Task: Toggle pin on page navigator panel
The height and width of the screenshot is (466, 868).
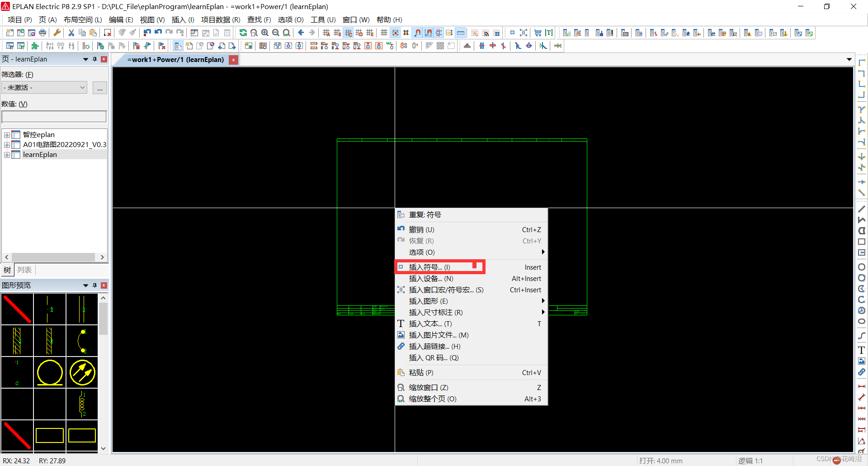Action: click(x=95, y=59)
